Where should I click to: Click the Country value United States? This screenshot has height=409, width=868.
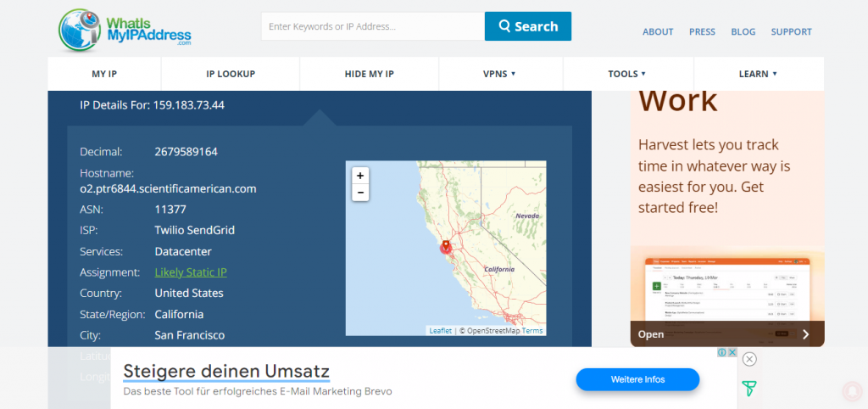pyautogui.click(x=189, y=293)
